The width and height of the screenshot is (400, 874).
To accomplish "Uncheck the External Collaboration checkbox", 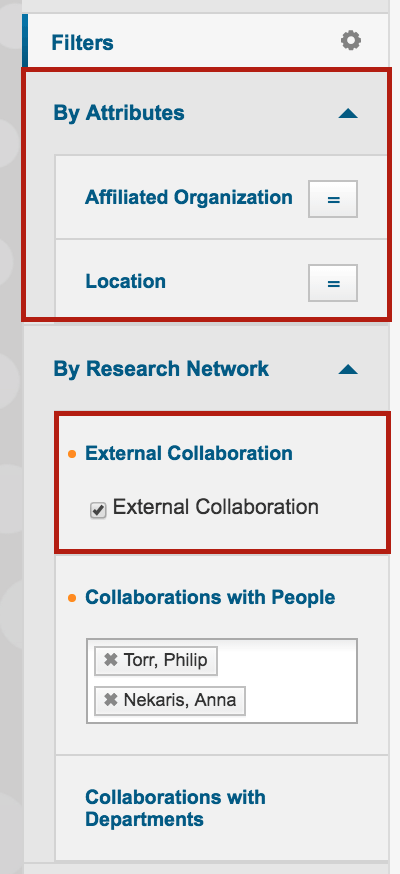I will pos(98,510).
